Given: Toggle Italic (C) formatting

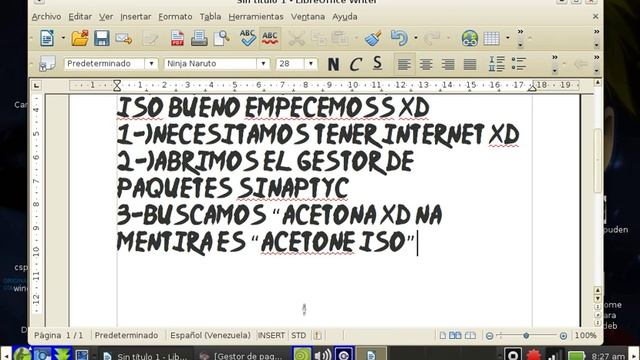Looking at the screenshot, I should click(355, 64).
